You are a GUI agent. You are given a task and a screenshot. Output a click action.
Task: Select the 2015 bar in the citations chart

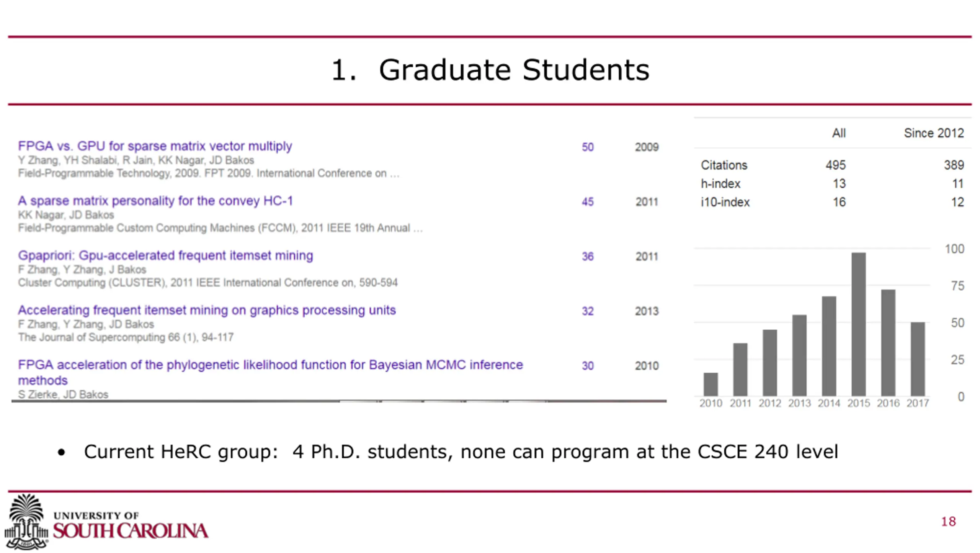(x=858, y=324)
